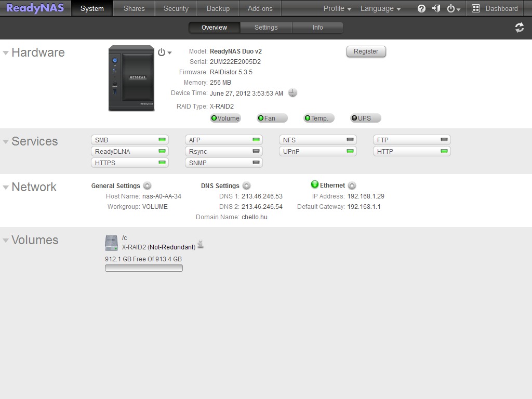The width and height of the screenshot is (532, 399).
Task: Toggle the AFP service
Action: 224,140
